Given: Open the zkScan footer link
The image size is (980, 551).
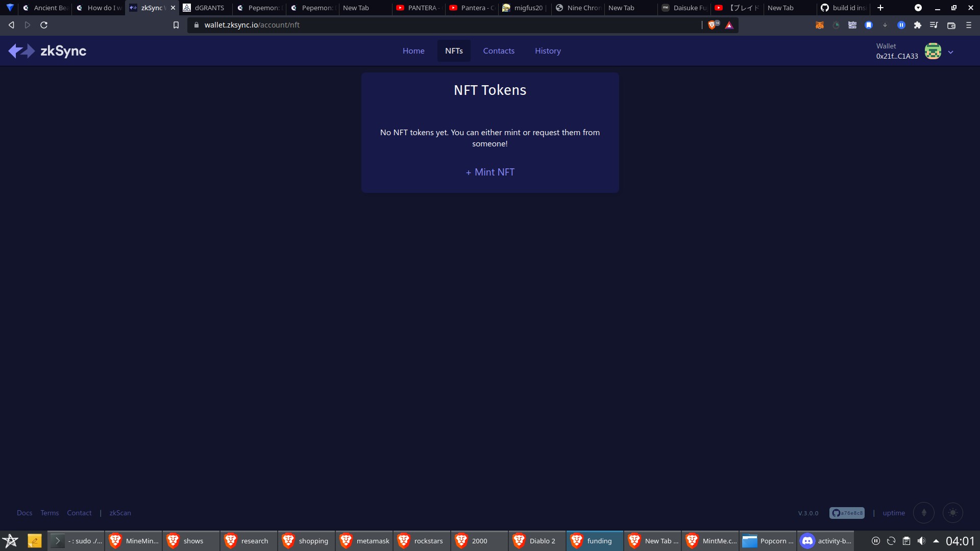Looking at the screenshot, I should pyautogui.click(x=120, y=513).
